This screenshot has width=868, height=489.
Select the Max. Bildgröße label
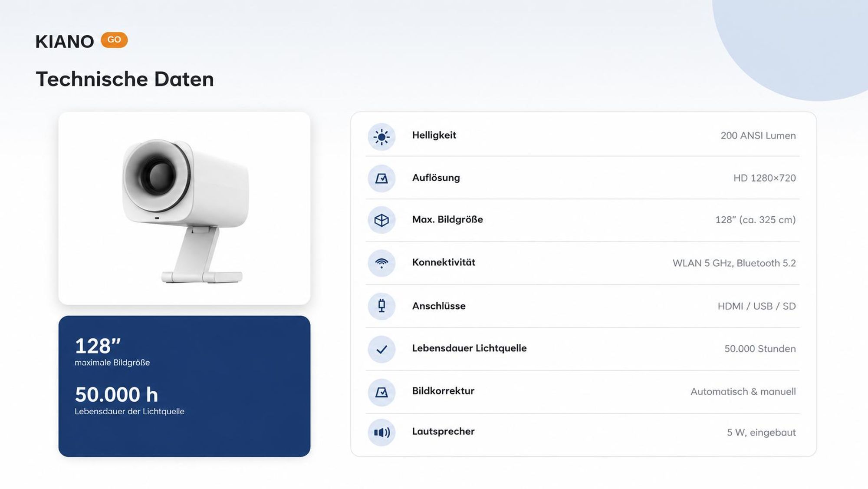point(447,219)
